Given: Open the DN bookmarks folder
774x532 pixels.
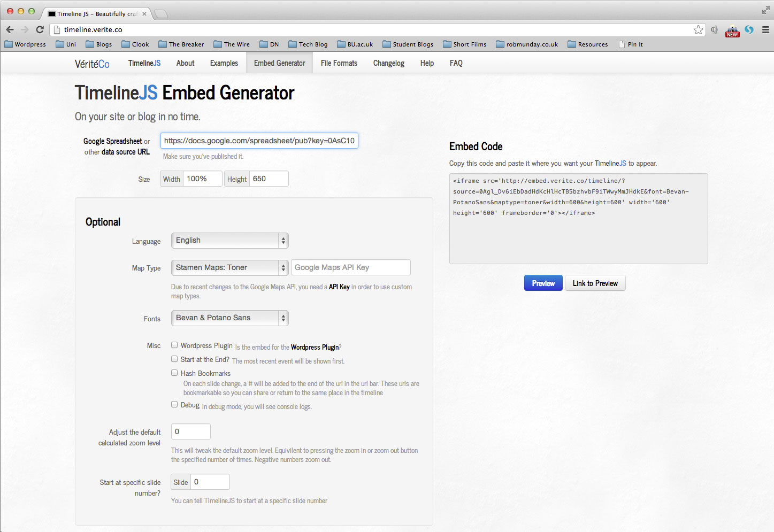Looking at the screenshot, I should point(269,44).
